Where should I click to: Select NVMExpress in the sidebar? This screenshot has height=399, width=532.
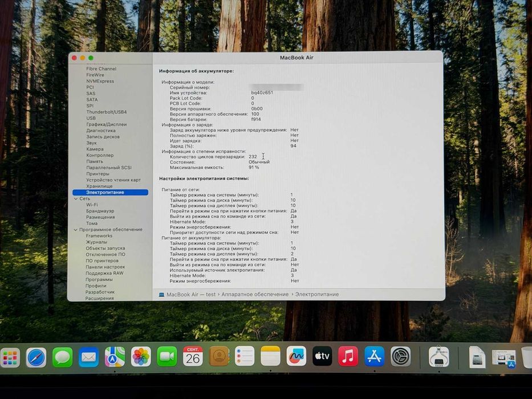pos(100,81)
